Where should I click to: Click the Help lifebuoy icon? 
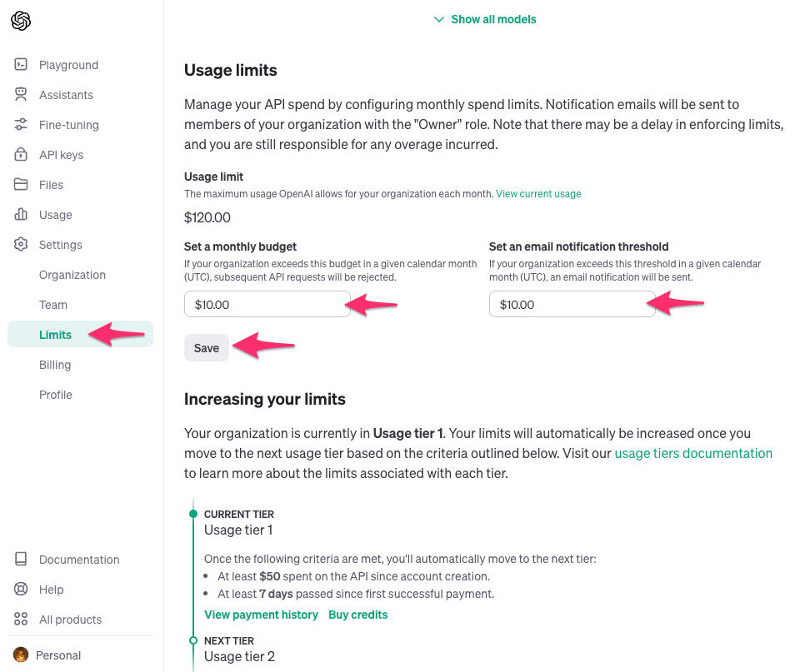click(22, 590)
